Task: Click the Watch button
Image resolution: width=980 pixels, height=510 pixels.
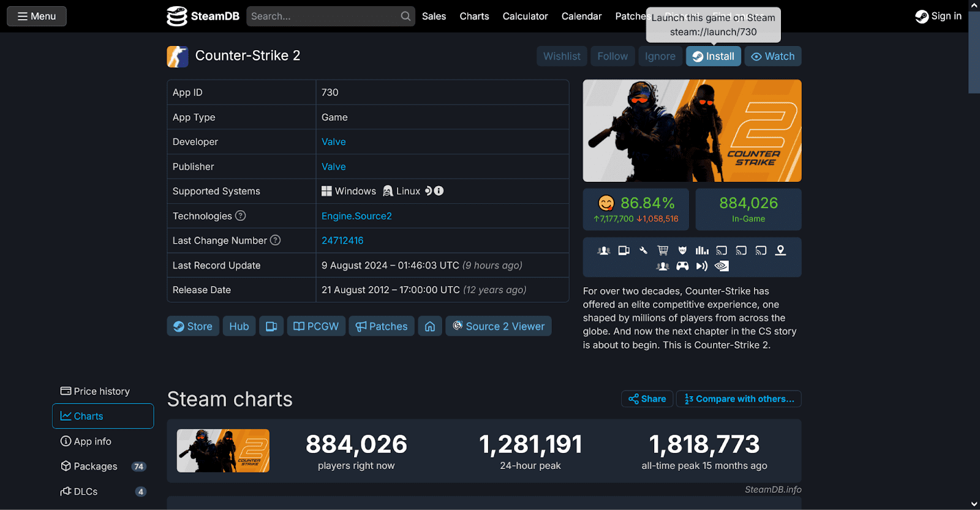Action: pyautogui.click(x=773, y=56)
